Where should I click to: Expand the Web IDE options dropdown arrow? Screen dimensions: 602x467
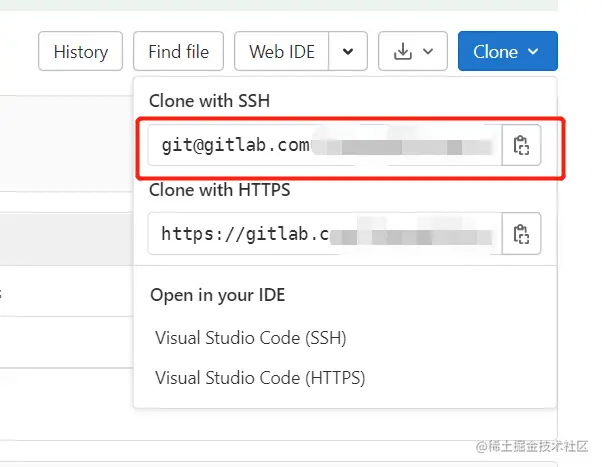click(348, 51)
